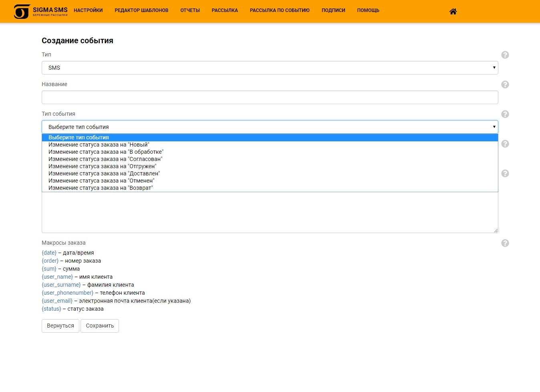This screenshot has width=540, height=392.
Task: Click the home icon in header
Action: tap(453, 12)
